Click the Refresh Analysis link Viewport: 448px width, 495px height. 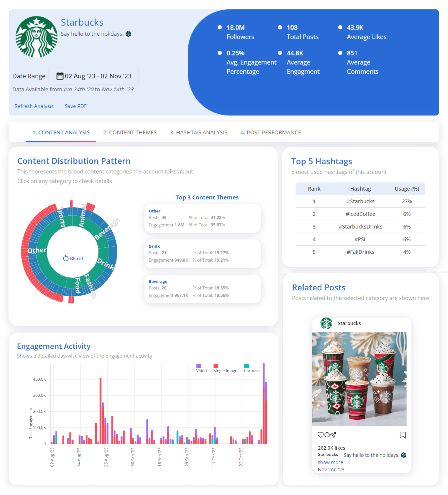coord(34,106)
